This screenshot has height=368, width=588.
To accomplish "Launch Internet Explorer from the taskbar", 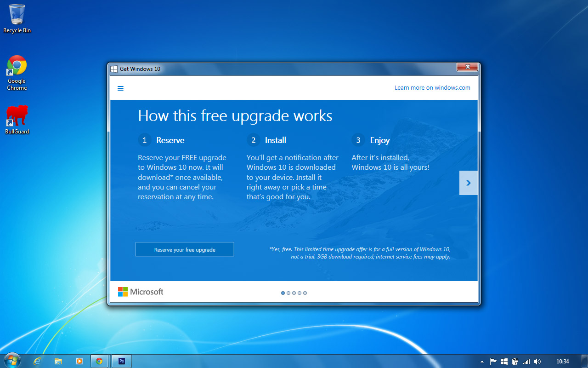I will point(37,361).
